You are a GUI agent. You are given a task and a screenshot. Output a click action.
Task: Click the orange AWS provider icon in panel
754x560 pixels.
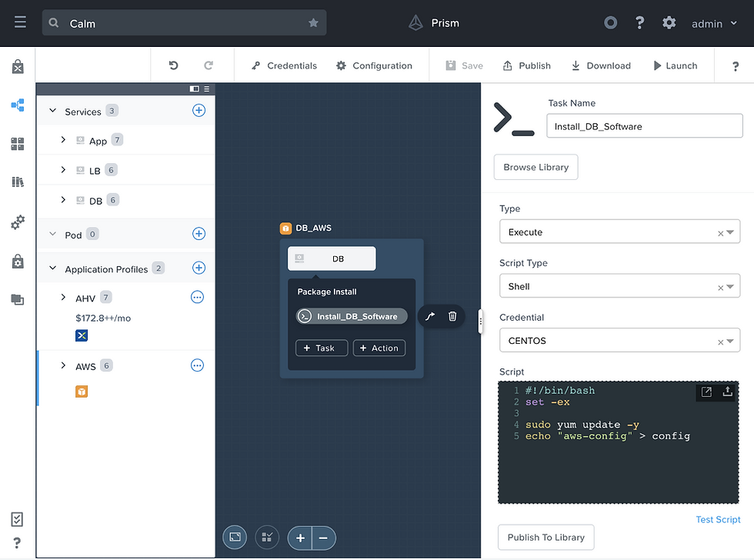(82, 392)
